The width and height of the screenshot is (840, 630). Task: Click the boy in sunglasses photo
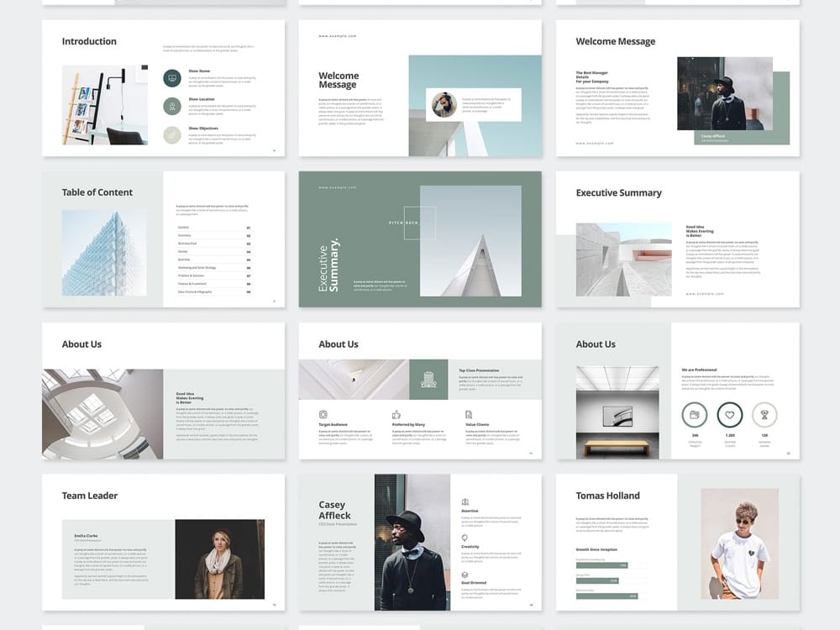pyautogui.click(x=739, y=543)
